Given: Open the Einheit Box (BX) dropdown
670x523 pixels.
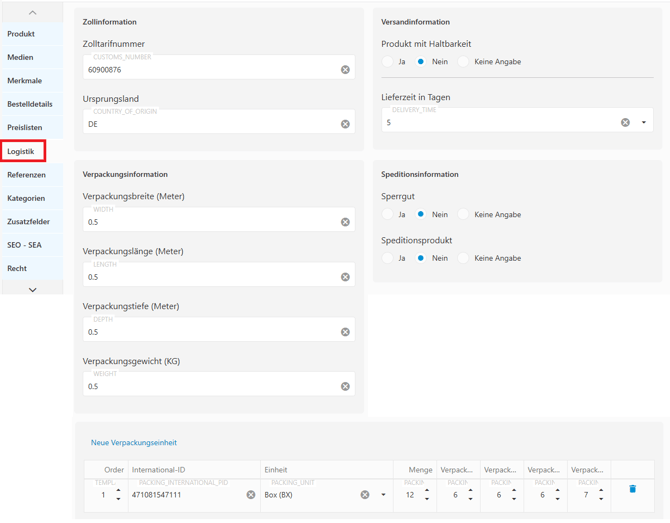Looking at the screenshot, I should [x=383, y=495].
